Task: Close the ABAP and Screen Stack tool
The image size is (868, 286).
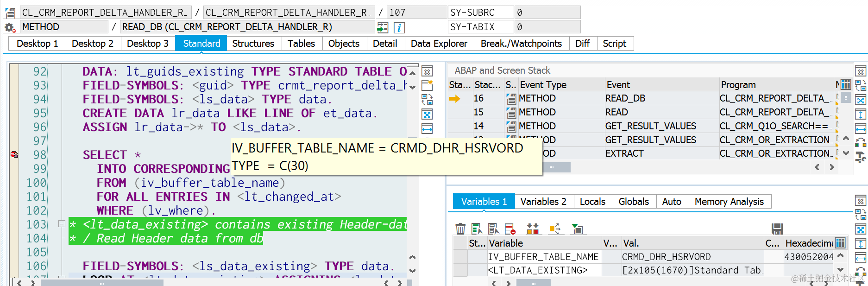Action: coord(861,71)
